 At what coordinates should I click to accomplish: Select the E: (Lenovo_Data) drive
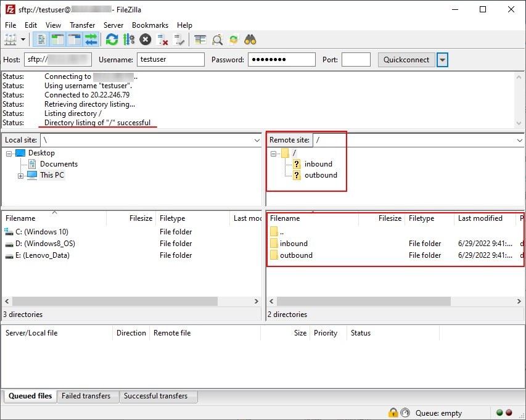click(x=43, y=255)
